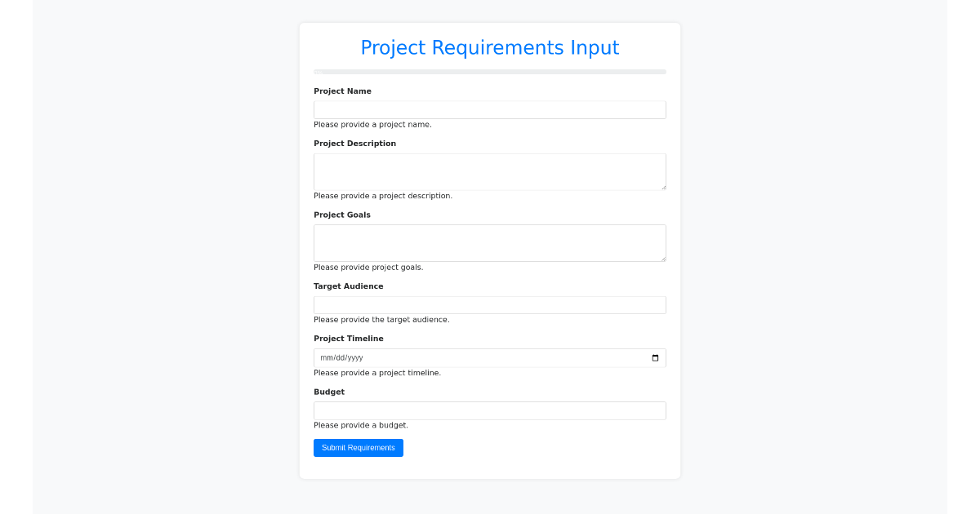Click the resize handle of Project Description textarea
Image resolution: width=980 pixels, height=514 pixels.
click(663, 188)
